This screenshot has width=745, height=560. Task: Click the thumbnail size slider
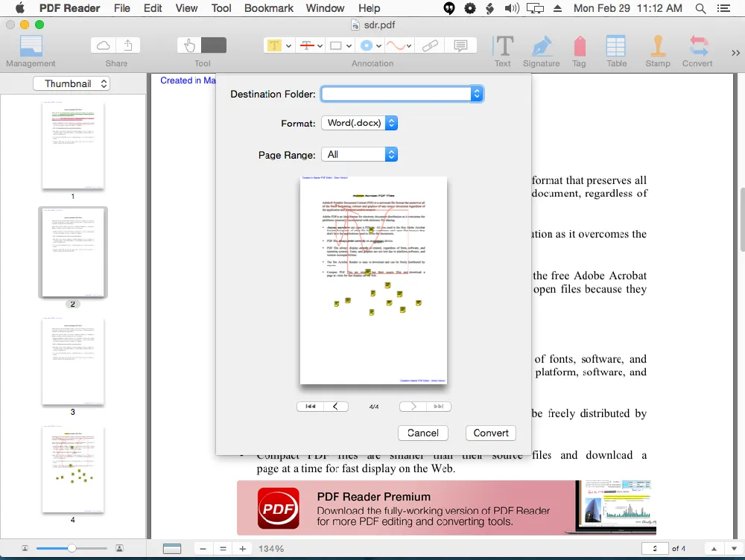[x=72, y=548]
